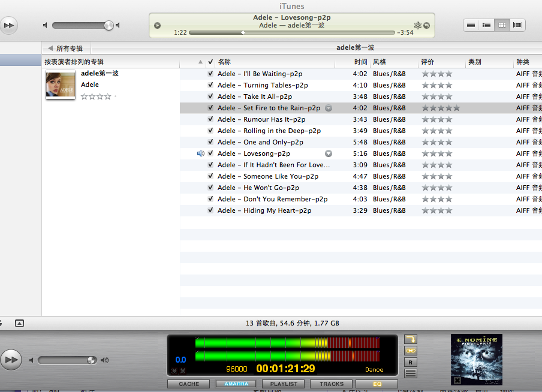Click the remaining time -3:54
The image size is (542, 392).
coord(405,32)
